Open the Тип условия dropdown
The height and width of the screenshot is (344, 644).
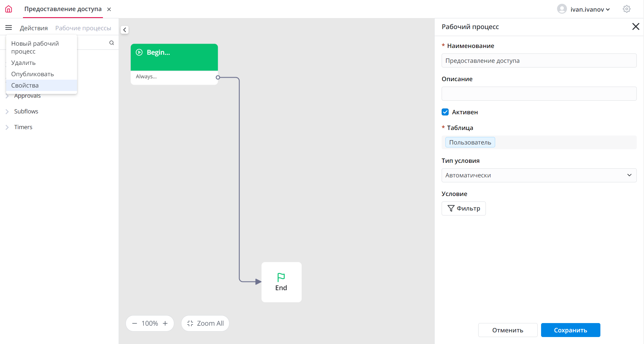(x=539, y=175)
